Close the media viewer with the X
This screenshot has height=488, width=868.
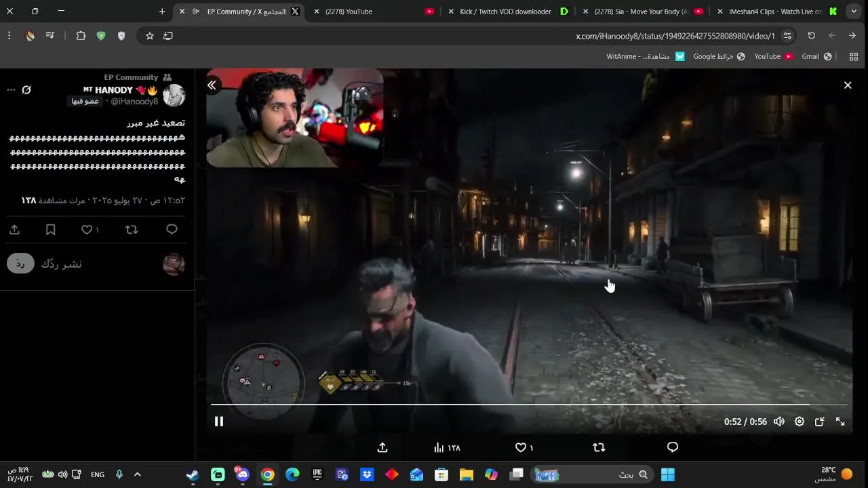point(848,85)
